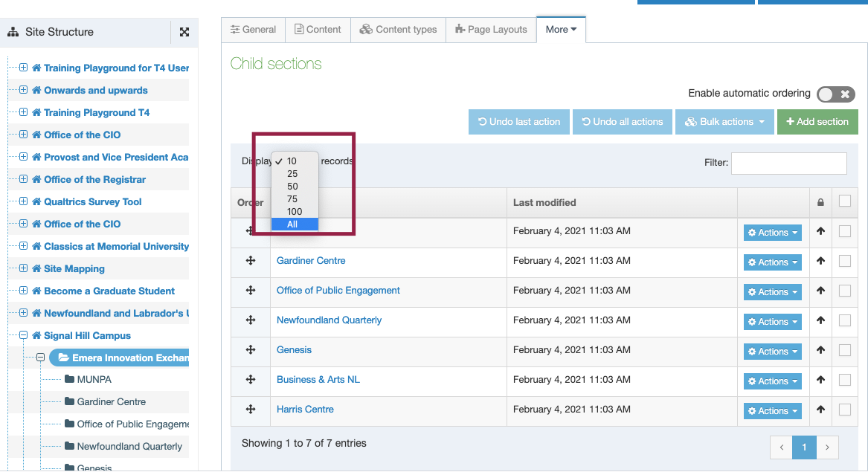Open Actions dropdown for Genesis

tap(772, 352)
